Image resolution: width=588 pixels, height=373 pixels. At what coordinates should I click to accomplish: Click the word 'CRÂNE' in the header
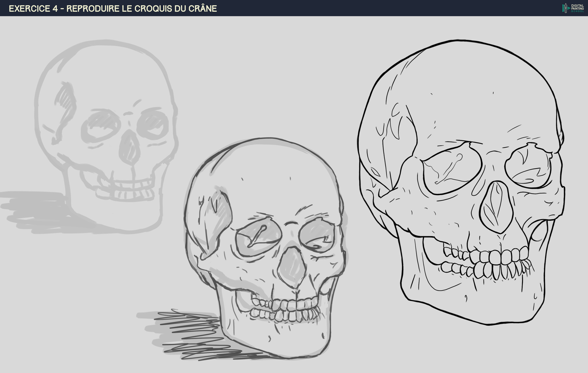(203, 9)
